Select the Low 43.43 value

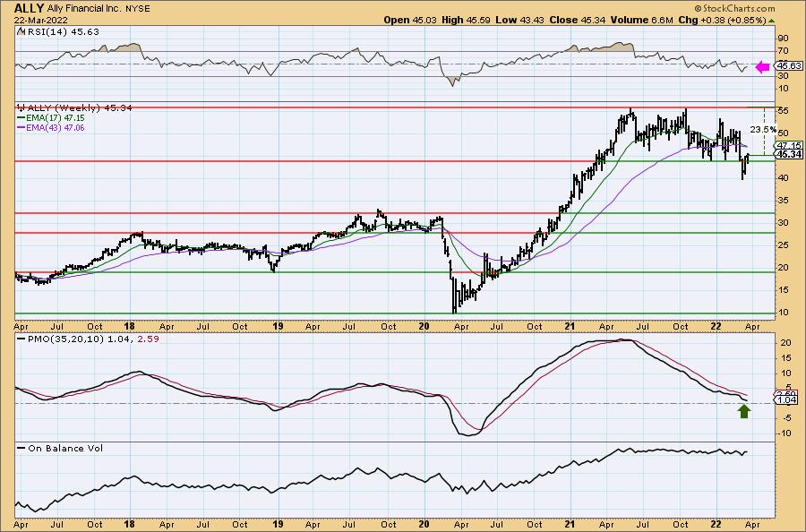click(519, 20)
